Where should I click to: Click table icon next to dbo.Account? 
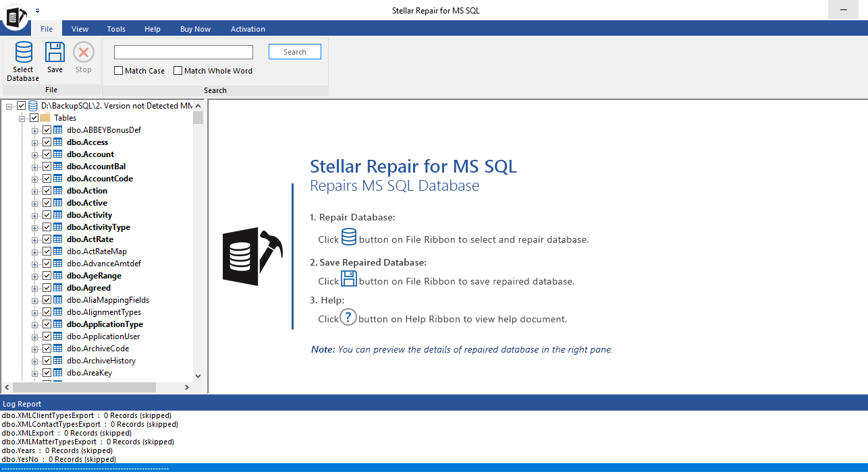click(58, 154)
